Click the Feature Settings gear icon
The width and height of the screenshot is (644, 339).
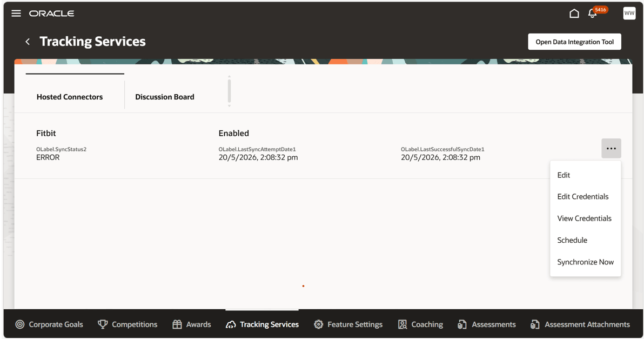pyautogui.click(x=318, y=324)
